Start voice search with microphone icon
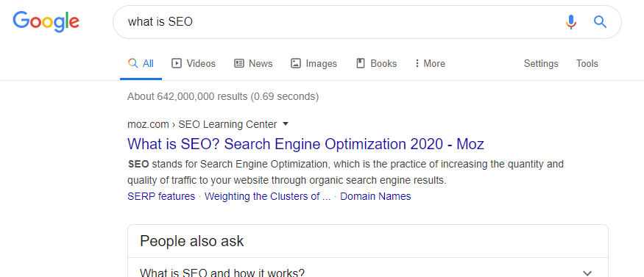 pos(571,22)
